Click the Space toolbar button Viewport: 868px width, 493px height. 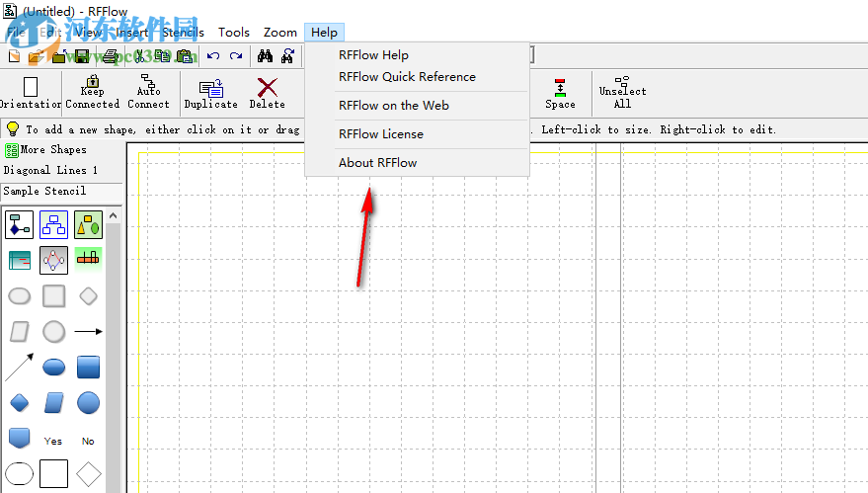(x=560, y=94)
